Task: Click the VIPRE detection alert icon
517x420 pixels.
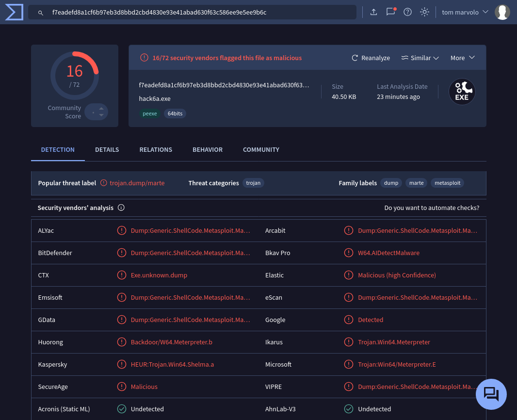Action: [x=349, y=387]
